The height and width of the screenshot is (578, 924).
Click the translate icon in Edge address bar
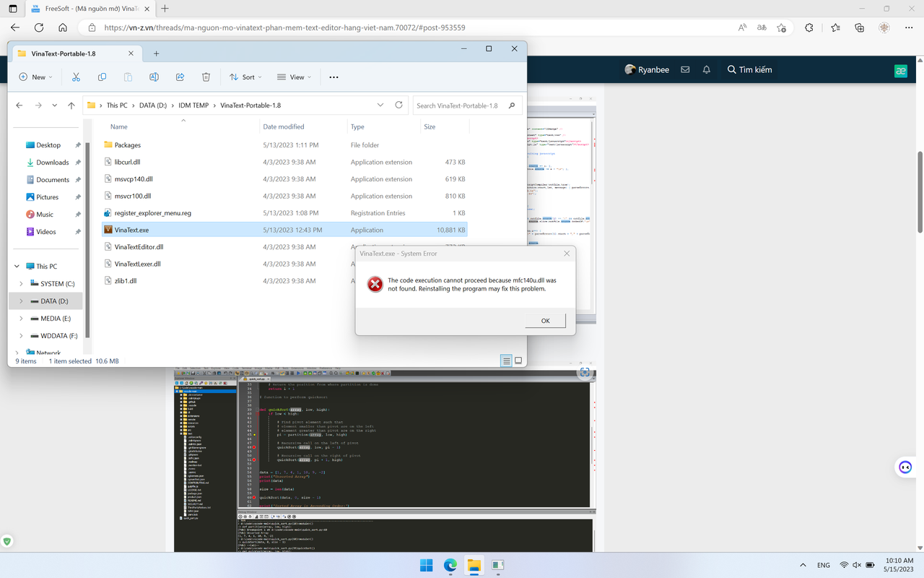[x=762, y=27]
